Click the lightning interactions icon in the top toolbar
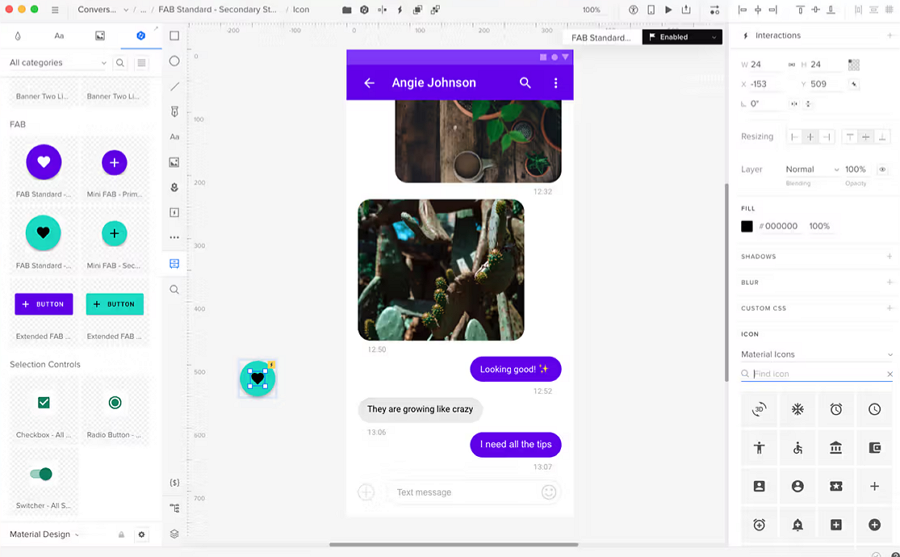Image resolution: width=900 pixels, height=557 pixels. (x=400, y=10)
